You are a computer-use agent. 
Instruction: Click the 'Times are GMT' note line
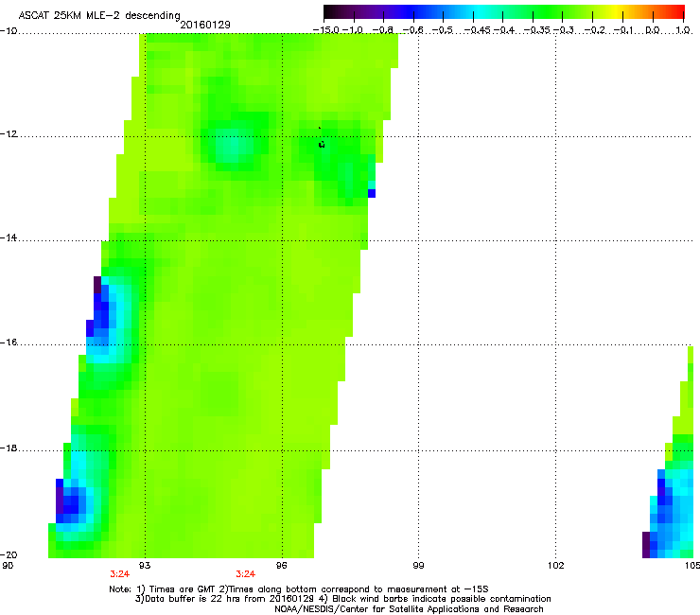[x=299, y=589]
